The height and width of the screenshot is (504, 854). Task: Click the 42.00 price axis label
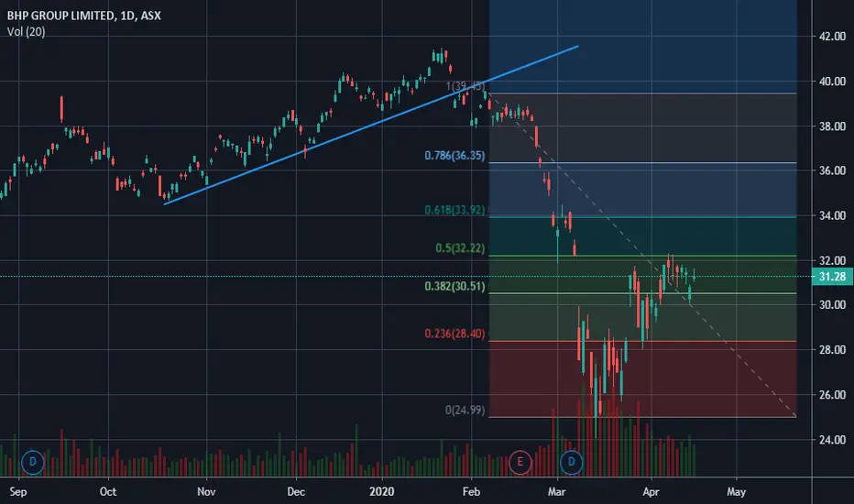tap(832, 37)
